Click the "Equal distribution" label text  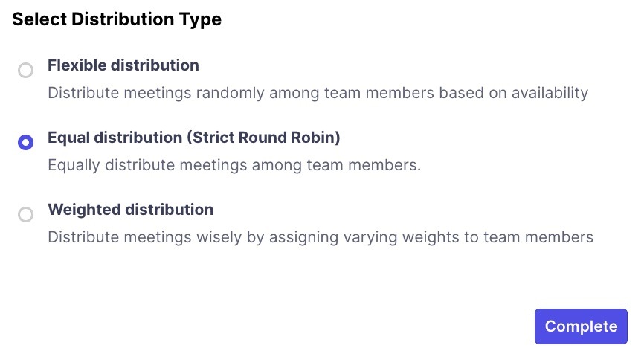tap(115, 138)
